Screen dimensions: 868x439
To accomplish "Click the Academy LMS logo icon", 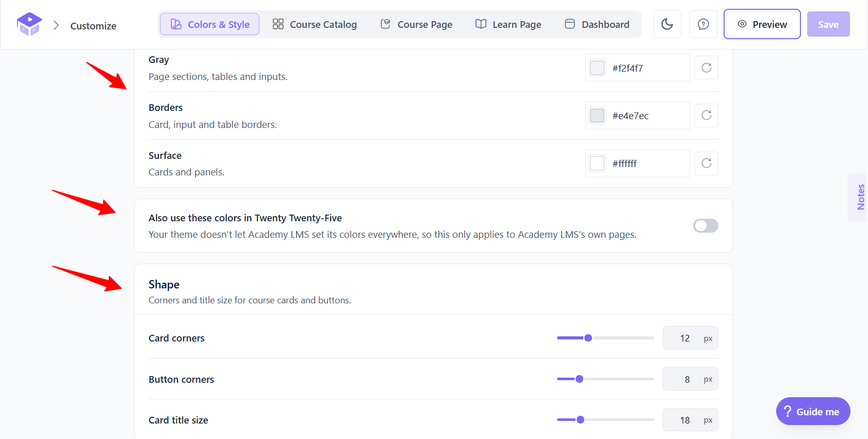I will pyautogui.click(x=29, y=24).
